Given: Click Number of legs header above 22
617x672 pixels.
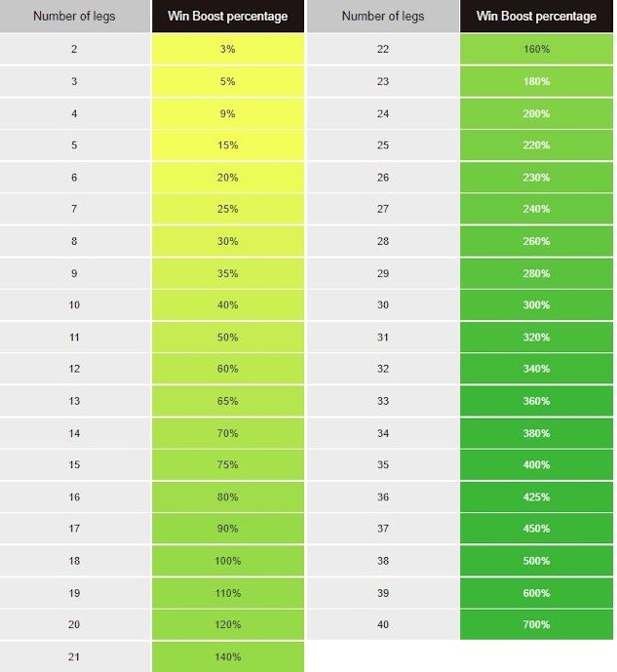Looking at the screenshot, I should (x=382, y=17).
